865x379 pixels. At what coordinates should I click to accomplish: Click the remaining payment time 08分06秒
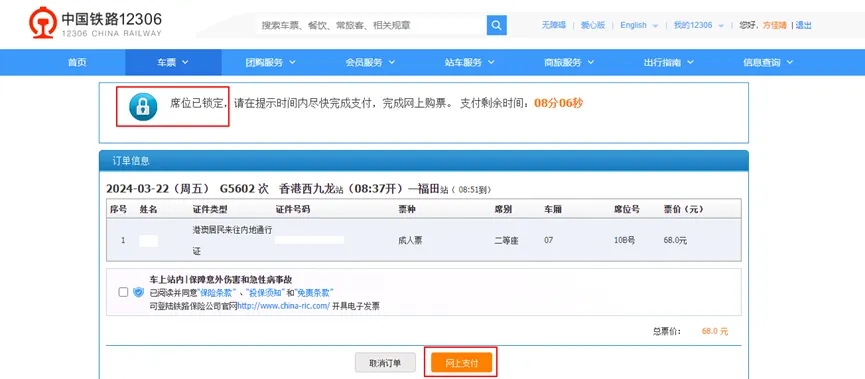[x=559, y=103]
